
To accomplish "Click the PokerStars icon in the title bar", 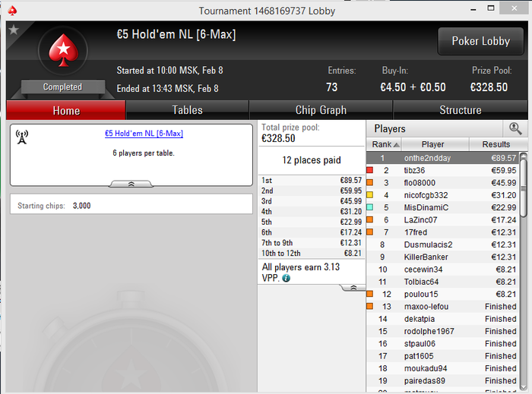I will point(13,11).
